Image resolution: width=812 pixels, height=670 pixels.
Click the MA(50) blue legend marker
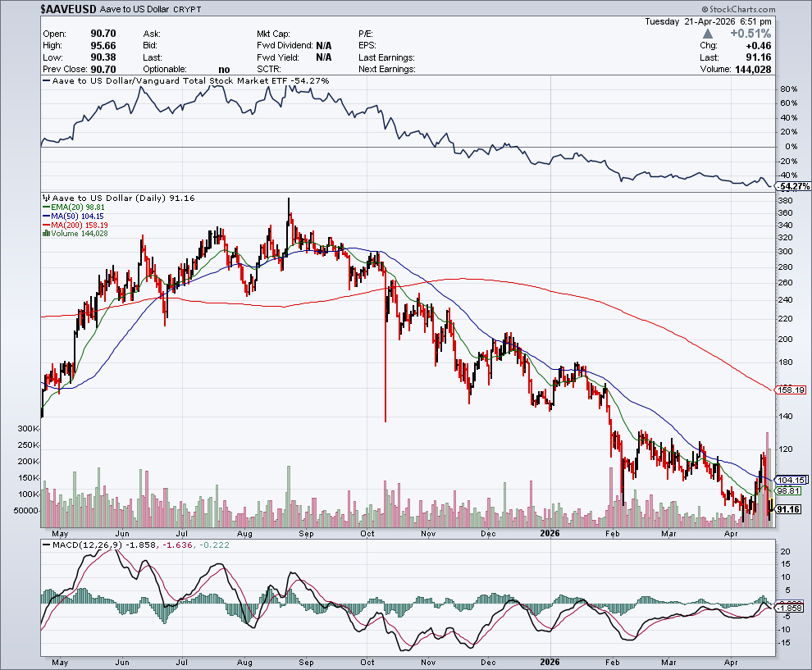click(x=44, y=216)
